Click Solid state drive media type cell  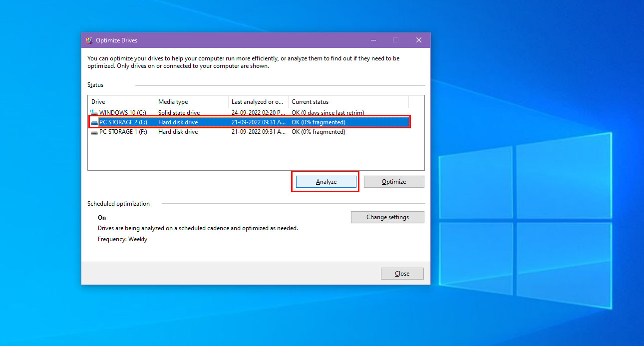coord(179,113)
